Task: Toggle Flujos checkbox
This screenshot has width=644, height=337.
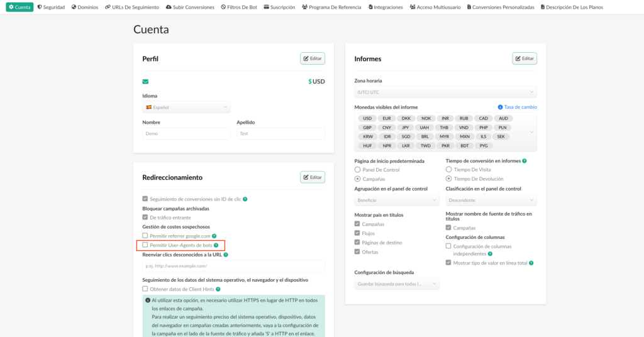Action: pos(357,233)
